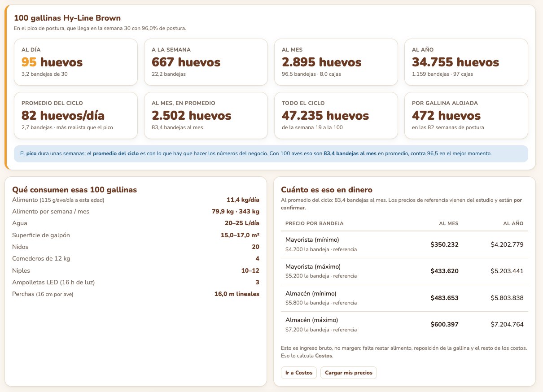543x392 pixels.
Task: Click '$5.800 la bandeja · referencia' note
Action: (x=321, y=303)
